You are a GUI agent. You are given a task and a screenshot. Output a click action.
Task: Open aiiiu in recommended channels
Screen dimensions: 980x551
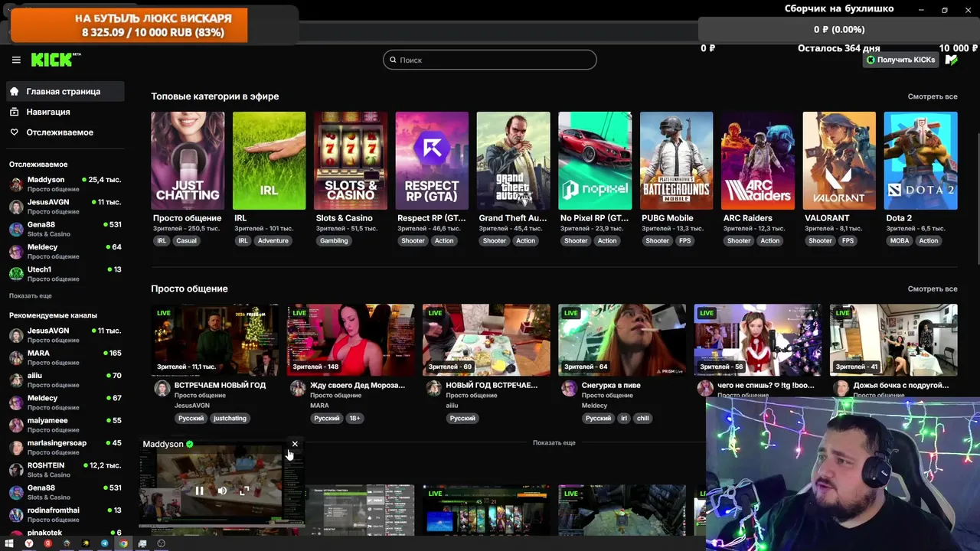64,380
